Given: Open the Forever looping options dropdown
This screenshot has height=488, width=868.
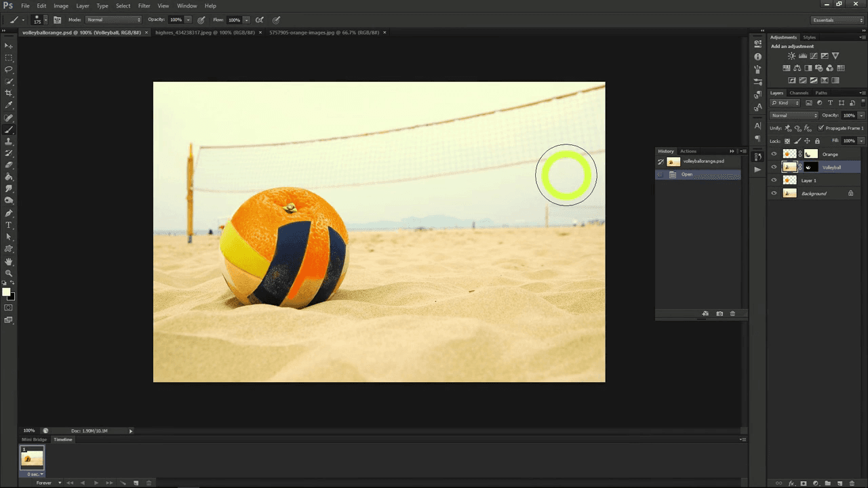Looking at the screenshot, I should click(x=48, y=483).
